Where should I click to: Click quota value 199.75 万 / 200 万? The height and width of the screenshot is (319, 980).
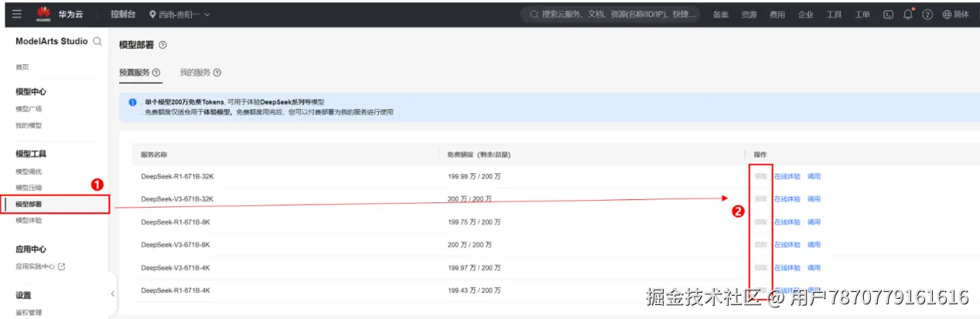(x=474, y=222)
